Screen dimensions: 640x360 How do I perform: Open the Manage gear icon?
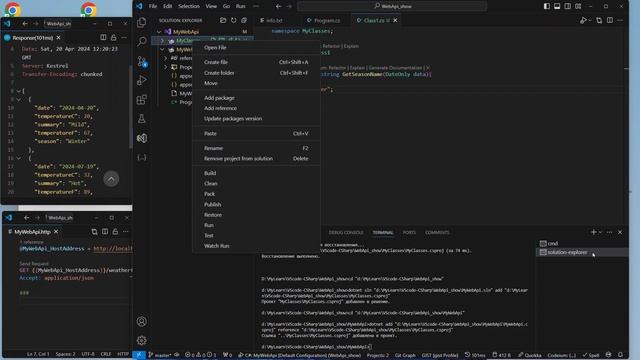[x=142, y=340]
